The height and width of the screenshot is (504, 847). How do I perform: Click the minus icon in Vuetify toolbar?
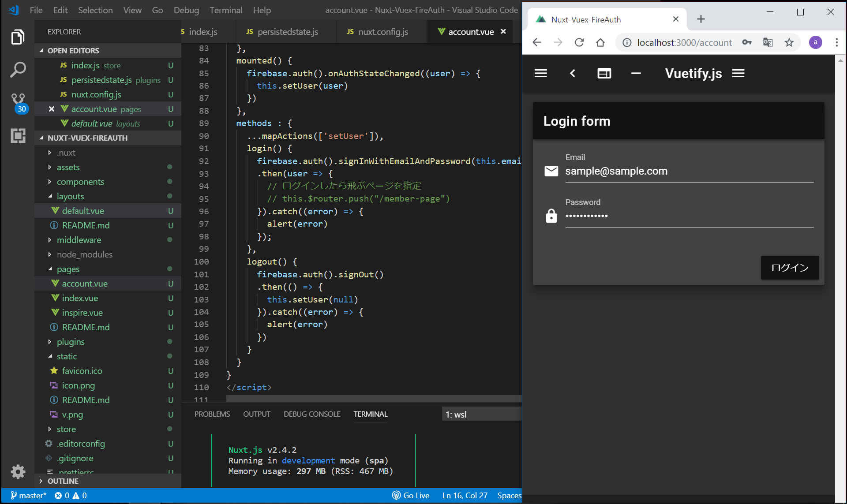[x=636, y=73]
